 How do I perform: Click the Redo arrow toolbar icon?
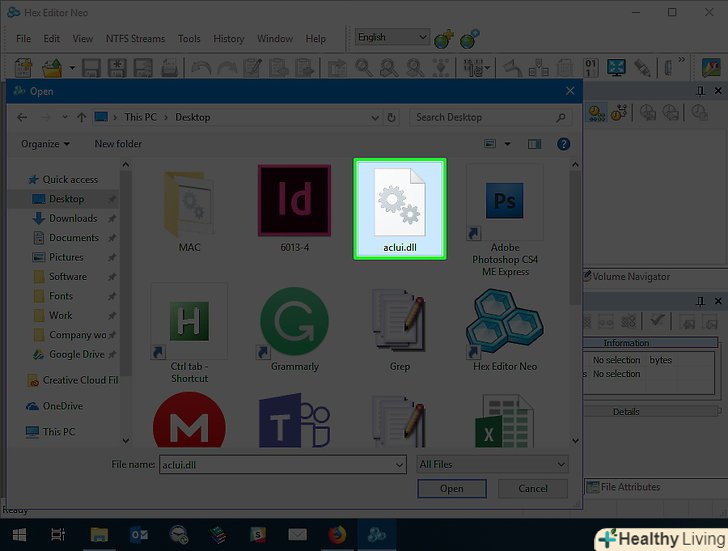click(227, 68)
